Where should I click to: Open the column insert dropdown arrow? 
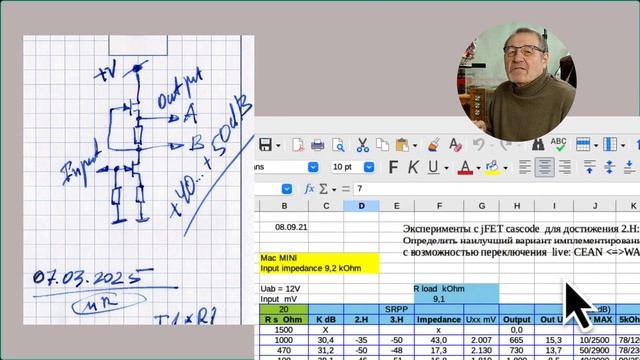point(623,145)
